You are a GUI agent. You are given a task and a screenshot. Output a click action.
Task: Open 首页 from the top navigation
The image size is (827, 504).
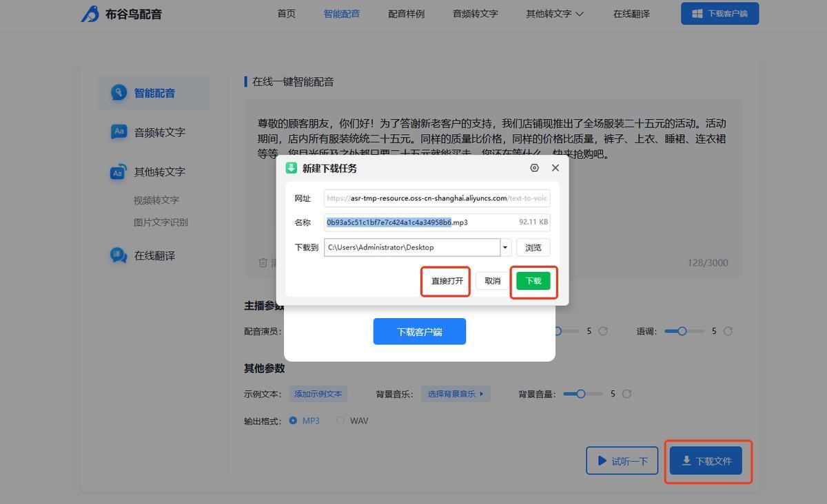pos(286,14)
